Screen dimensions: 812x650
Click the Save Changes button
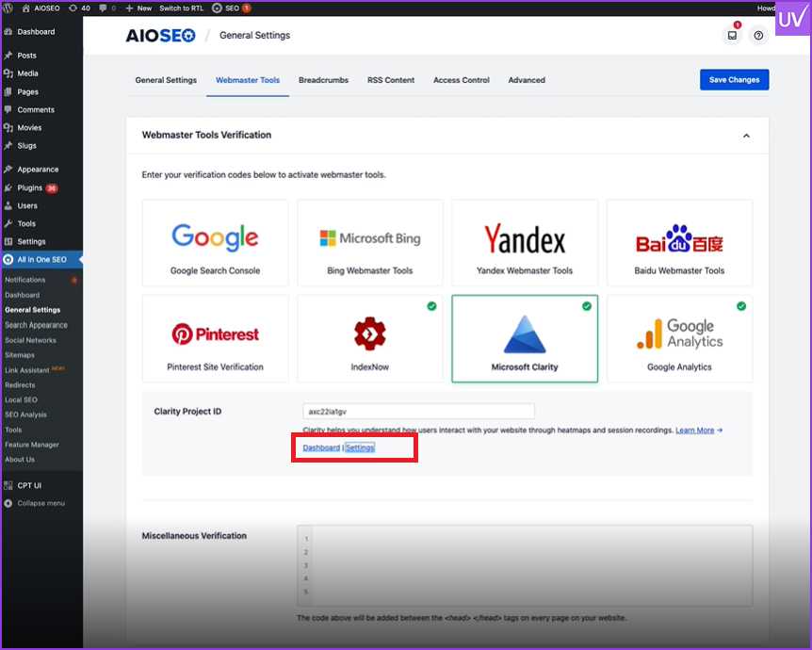(735, 80)
